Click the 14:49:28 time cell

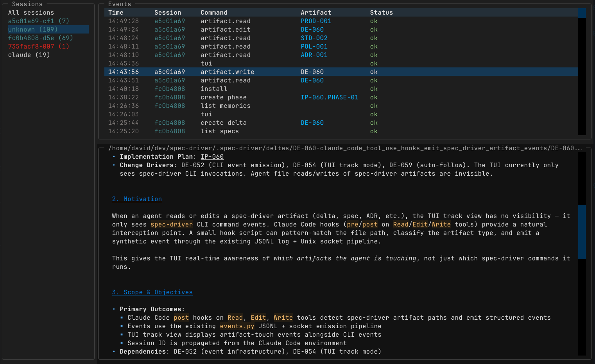pos(123,21)
